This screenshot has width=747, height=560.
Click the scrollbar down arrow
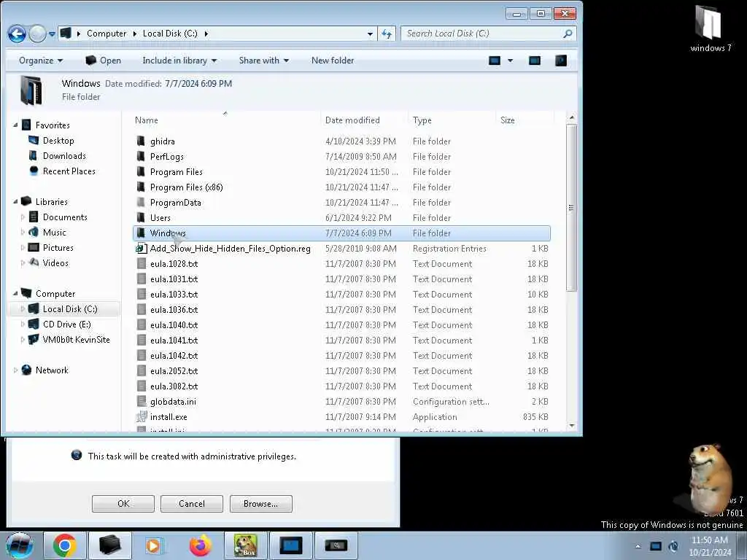pos(572,426)
